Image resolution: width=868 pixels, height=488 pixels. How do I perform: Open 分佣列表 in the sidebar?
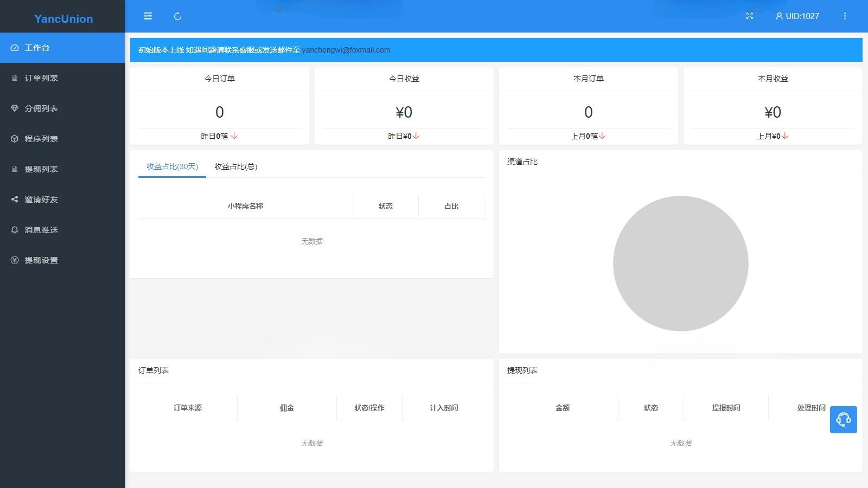pos(40,108)
